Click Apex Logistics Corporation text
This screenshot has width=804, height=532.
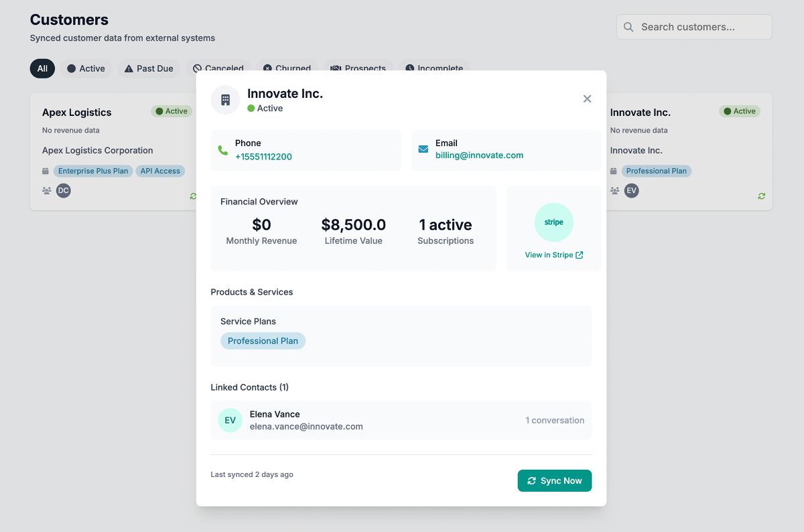98,150
